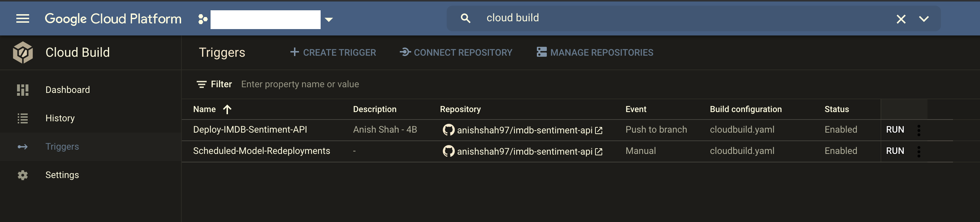
Task: Click the plus icon beside Create Trigger
Action: [x=294, y=52]
